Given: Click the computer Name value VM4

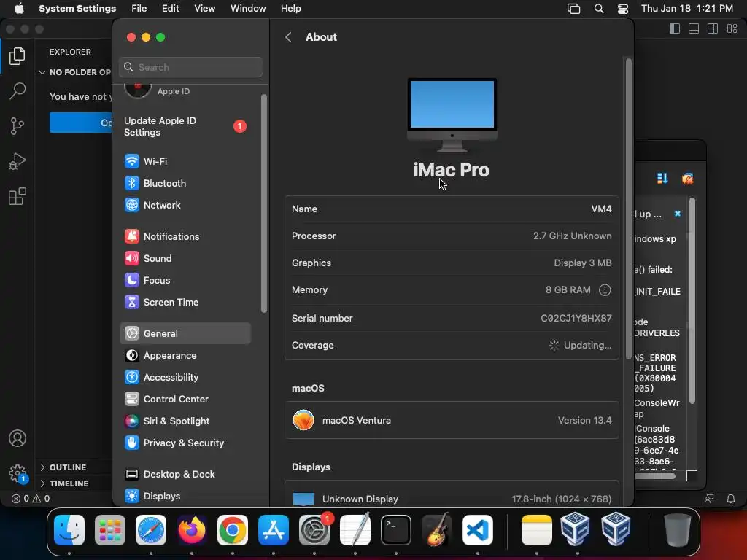Looking at the screenshot, I should (601, 209).
